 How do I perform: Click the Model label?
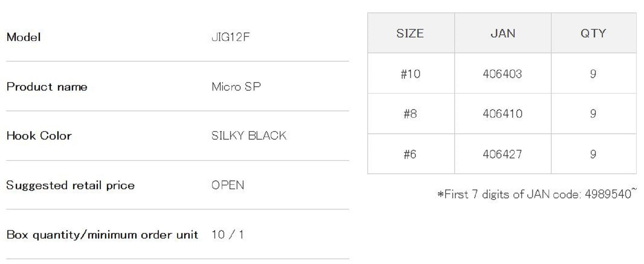[24, 37]
